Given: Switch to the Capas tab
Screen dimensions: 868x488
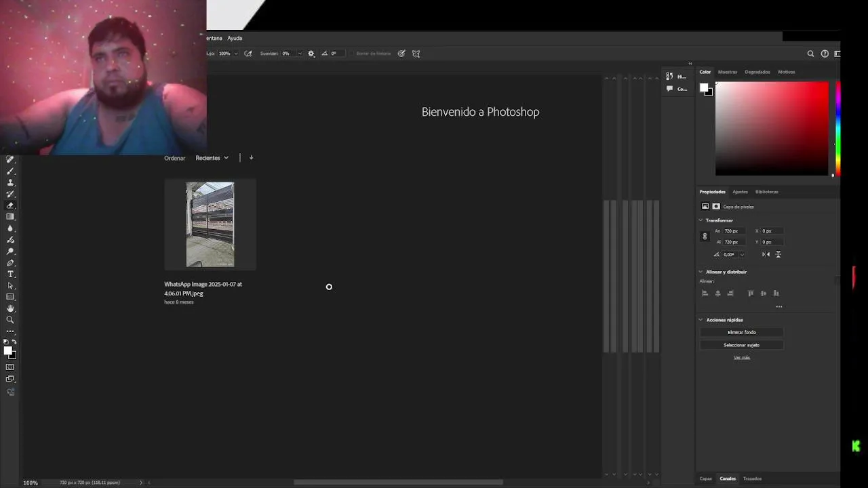Looking at the screenshot, I should [x=706, y=479].
